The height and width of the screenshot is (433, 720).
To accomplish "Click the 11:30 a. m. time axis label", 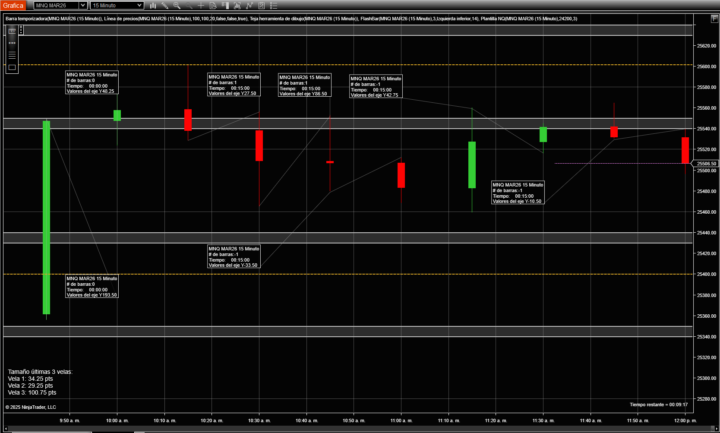I will (x=543, y=421).
